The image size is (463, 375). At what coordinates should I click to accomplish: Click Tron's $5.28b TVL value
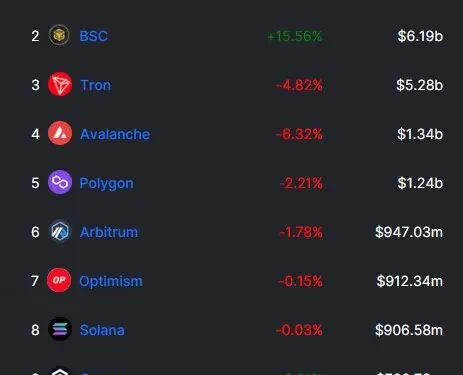[420, 85]
